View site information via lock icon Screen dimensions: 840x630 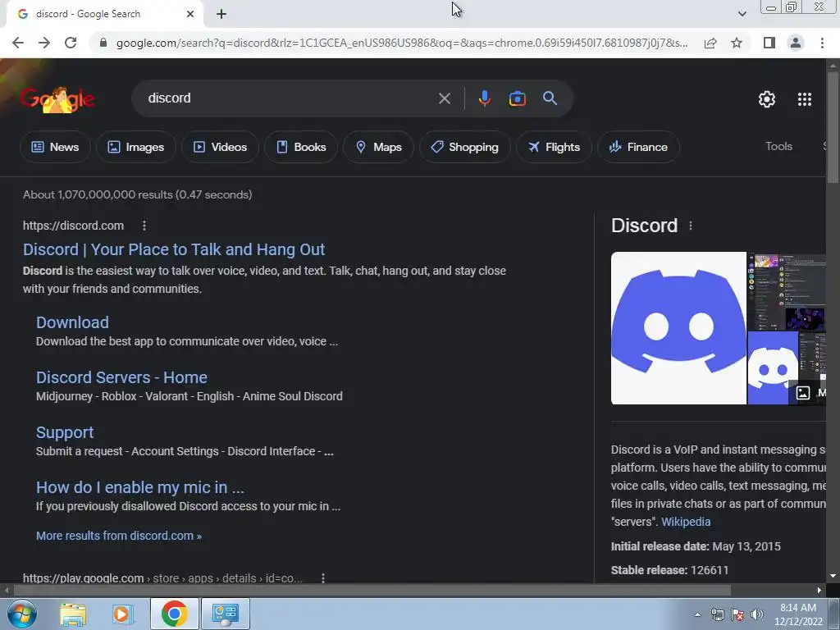(103, 43)
